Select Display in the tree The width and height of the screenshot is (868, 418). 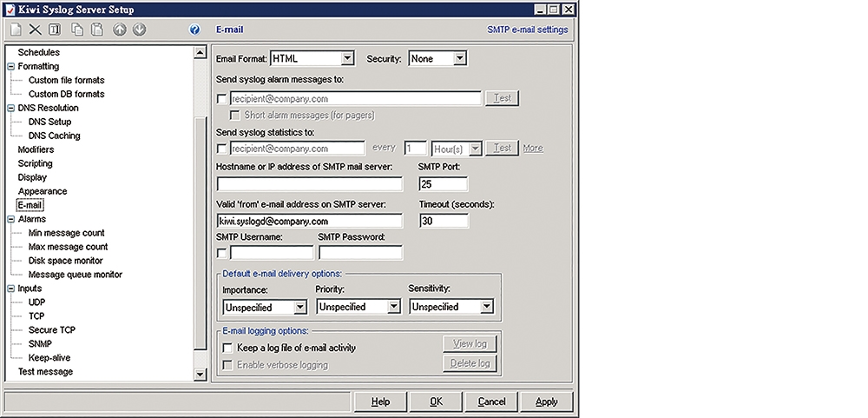coord(32,177)
